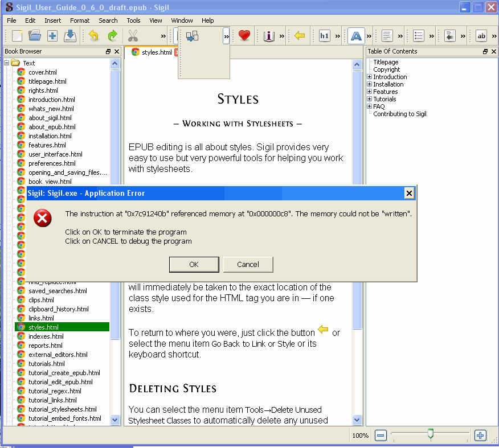Open the Format menu
499x448 pixels.
80,20
